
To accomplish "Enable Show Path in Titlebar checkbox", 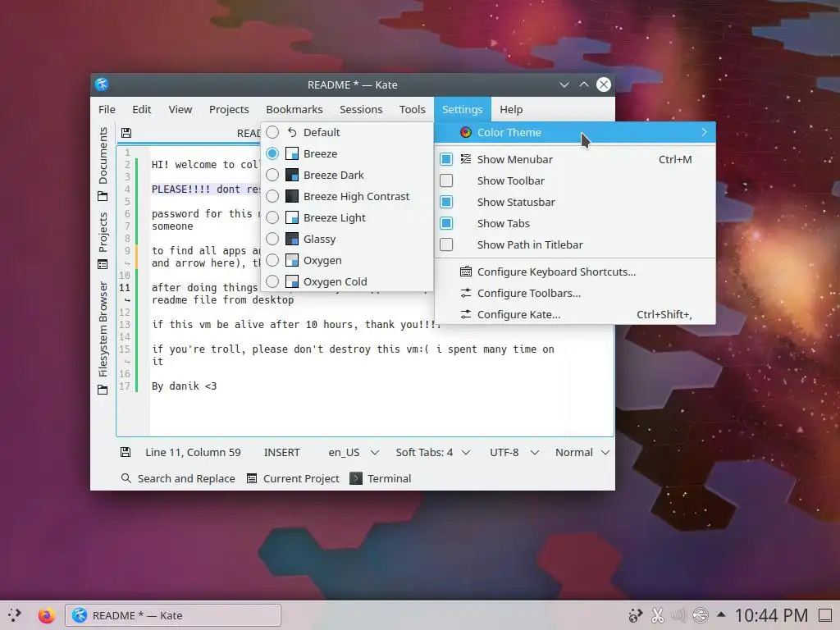I will coord(446,244).
